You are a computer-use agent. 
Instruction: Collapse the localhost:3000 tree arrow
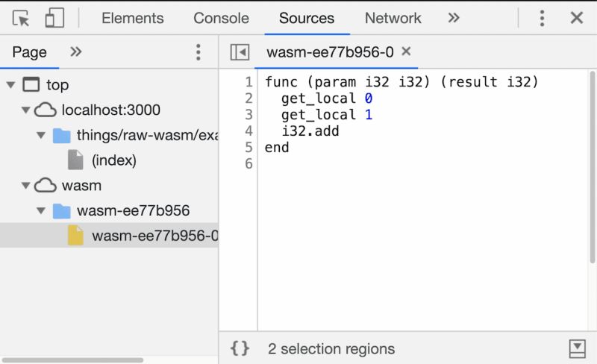coord(25,110)
